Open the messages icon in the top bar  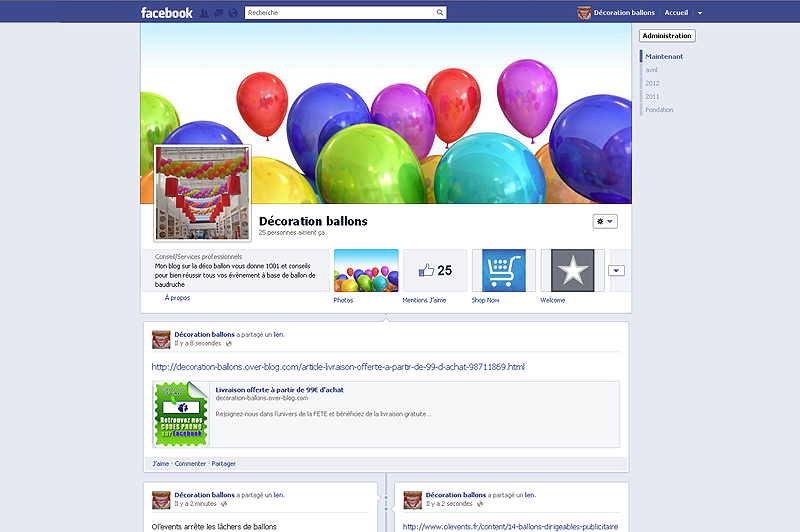(x=218, y=13)
